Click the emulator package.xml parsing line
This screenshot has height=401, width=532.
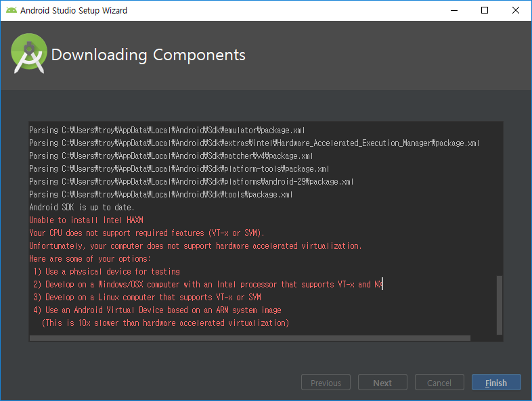point(167,131)
